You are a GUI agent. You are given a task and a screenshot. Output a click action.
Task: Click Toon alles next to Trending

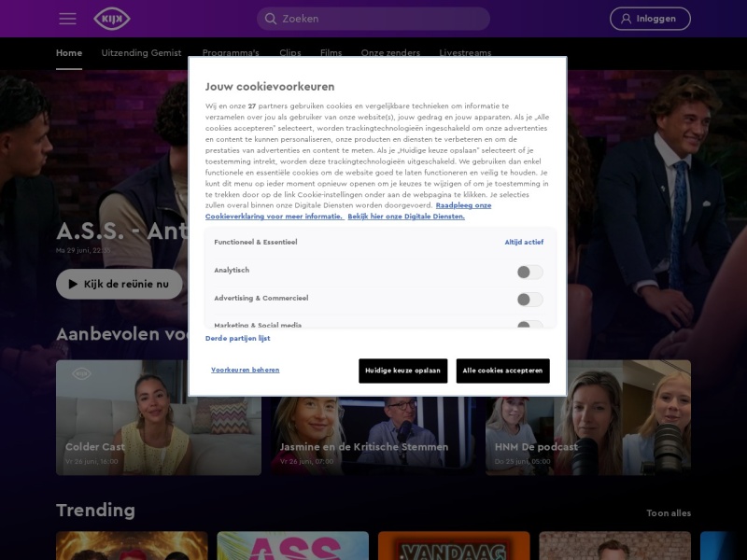click(669, 513)
